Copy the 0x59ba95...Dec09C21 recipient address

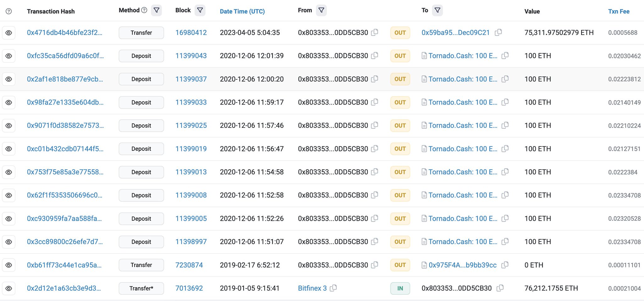[x=498, y=32]
